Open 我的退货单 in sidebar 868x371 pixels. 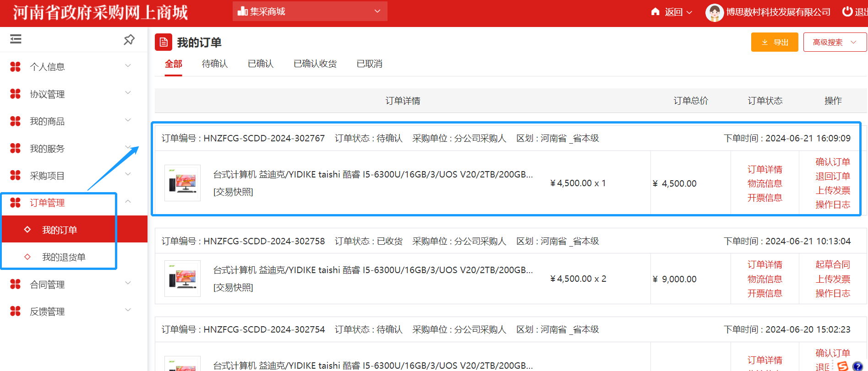tap(64, 257)
